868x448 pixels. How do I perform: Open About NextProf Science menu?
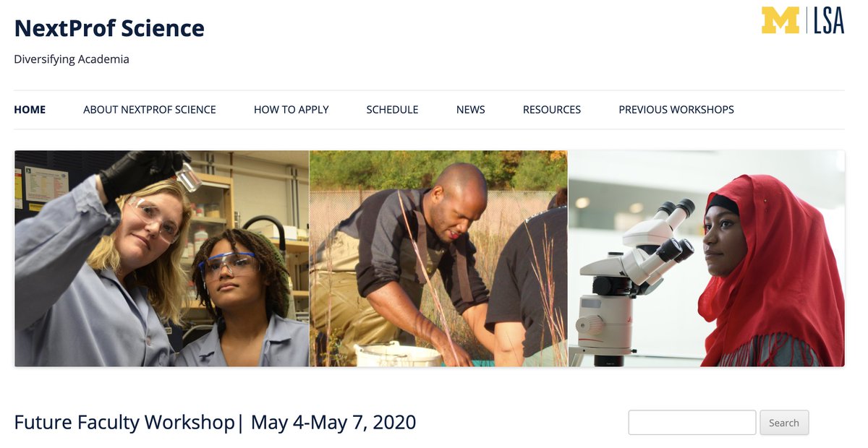pos(150,110)
